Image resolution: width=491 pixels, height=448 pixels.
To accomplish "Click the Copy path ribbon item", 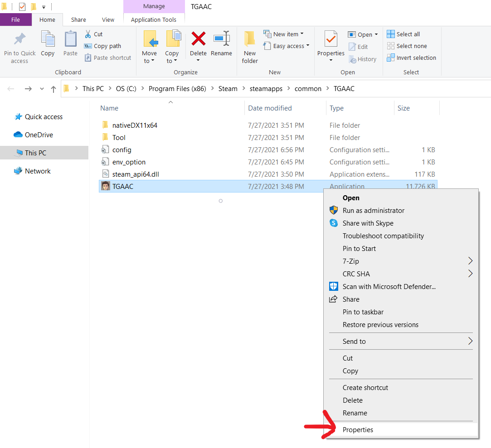I will pos(102,46).
